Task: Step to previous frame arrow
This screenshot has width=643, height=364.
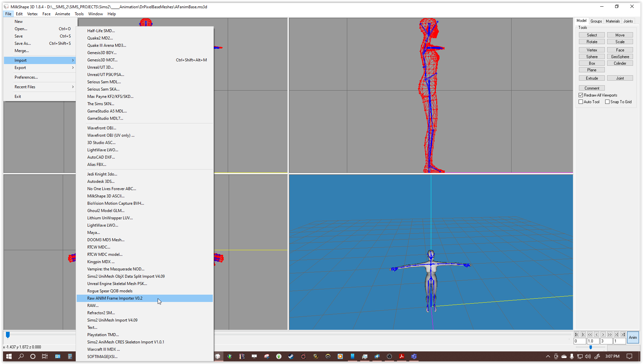Action: tap(597, 334)
